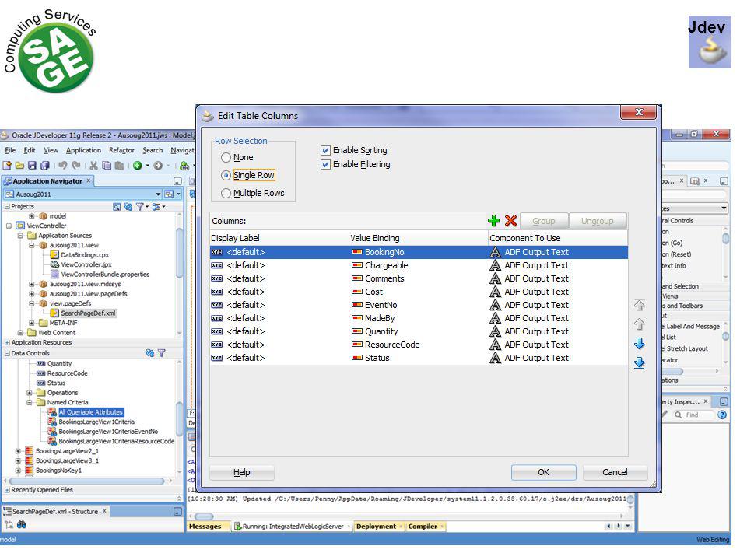Click the New file icon in JDeveloper toolbar
Viewport: 747px width, 560px height.
[7, 165]
